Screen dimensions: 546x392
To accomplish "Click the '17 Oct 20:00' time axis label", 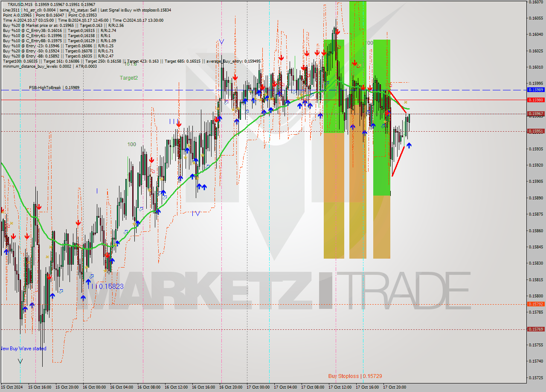I will coord(395,387).
